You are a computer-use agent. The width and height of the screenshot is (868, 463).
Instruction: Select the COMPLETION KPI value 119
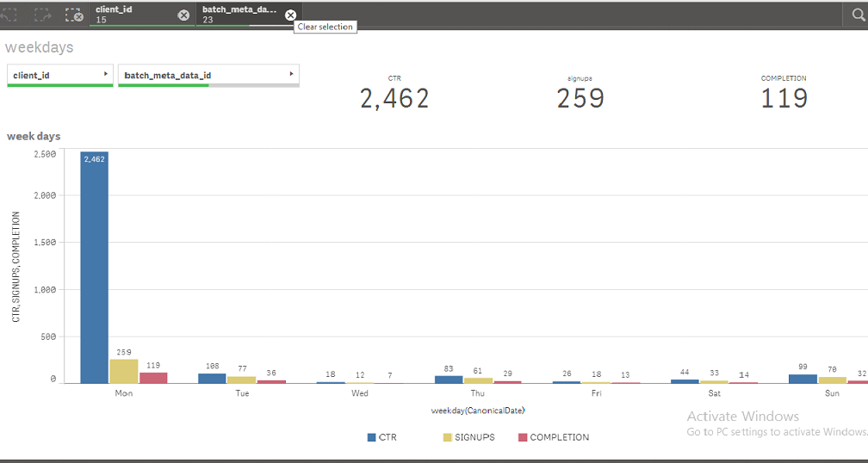(784, 98)
